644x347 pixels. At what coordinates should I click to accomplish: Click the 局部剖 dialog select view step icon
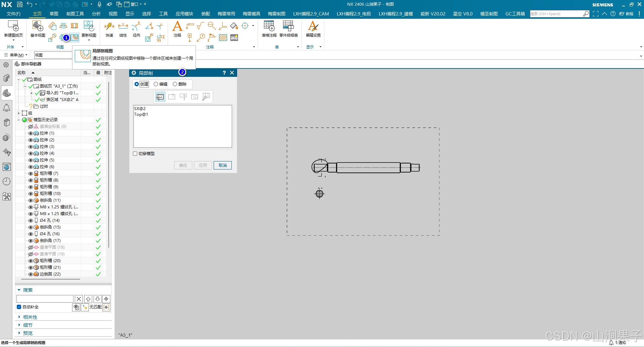[160, 97]
